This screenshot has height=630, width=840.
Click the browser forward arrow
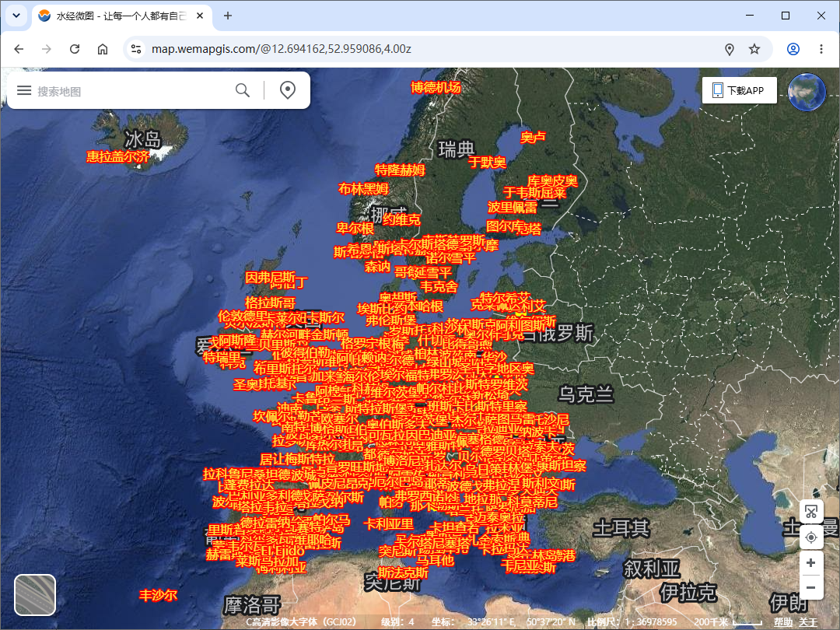[x=47, y=49]
